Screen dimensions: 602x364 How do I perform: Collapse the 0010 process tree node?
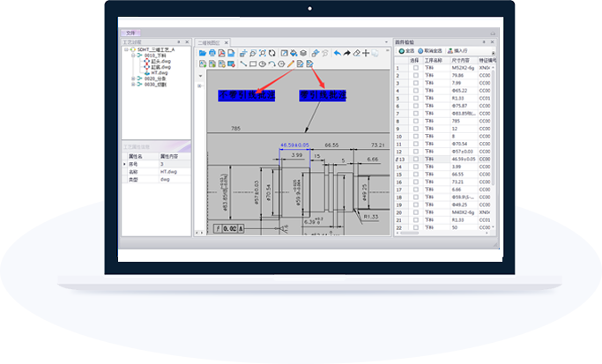pos(133,56)
